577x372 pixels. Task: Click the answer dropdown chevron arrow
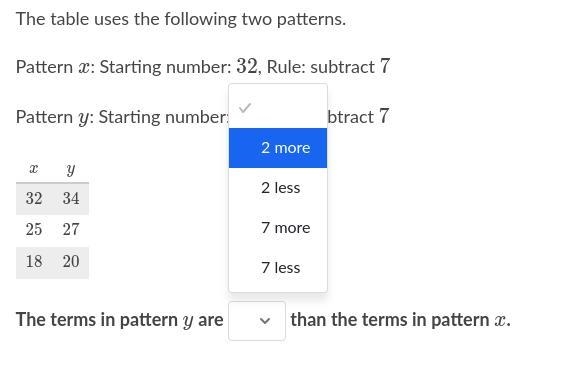[x=265, y=321]
